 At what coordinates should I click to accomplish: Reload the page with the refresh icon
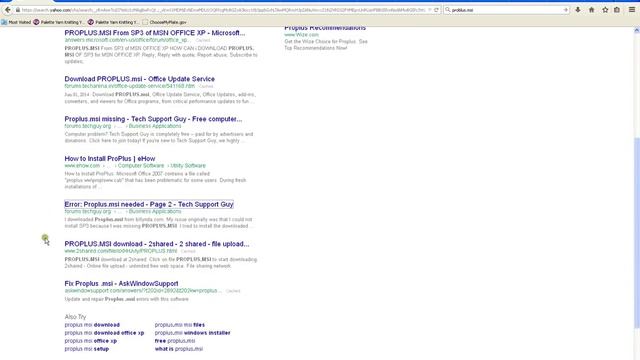(x=436, y=10)
